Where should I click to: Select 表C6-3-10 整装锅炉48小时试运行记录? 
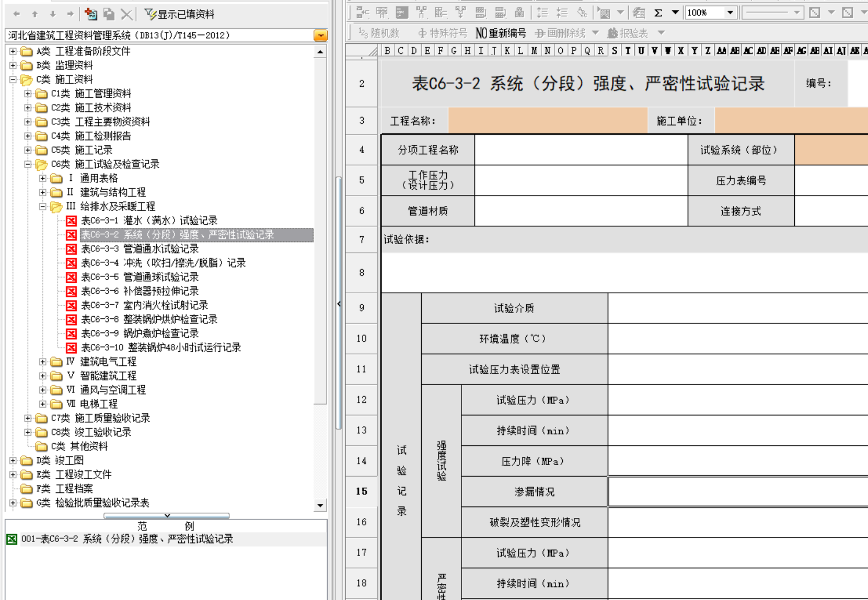click(x=161, y=348)
